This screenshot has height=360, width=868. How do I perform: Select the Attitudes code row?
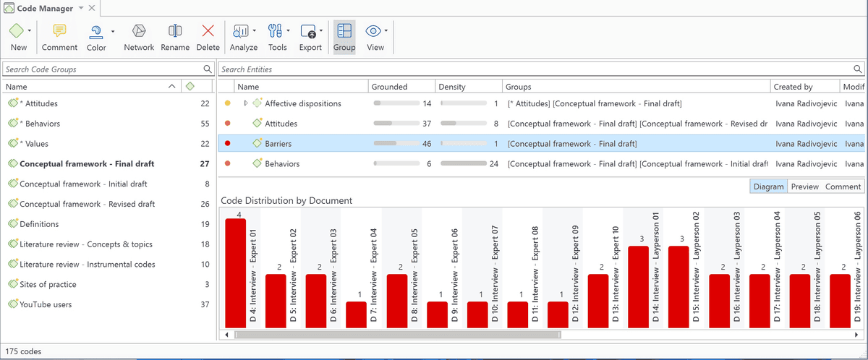click(x=541, y=124)
